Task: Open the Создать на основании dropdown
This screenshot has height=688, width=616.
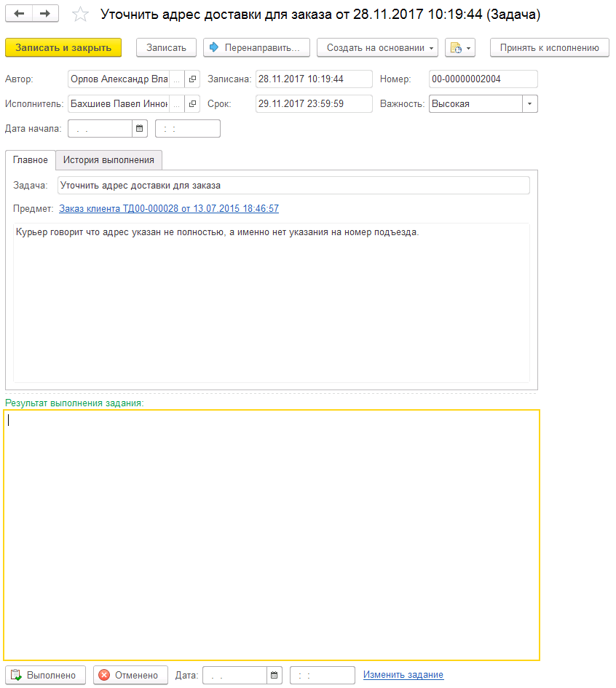Action: point(376,47)
